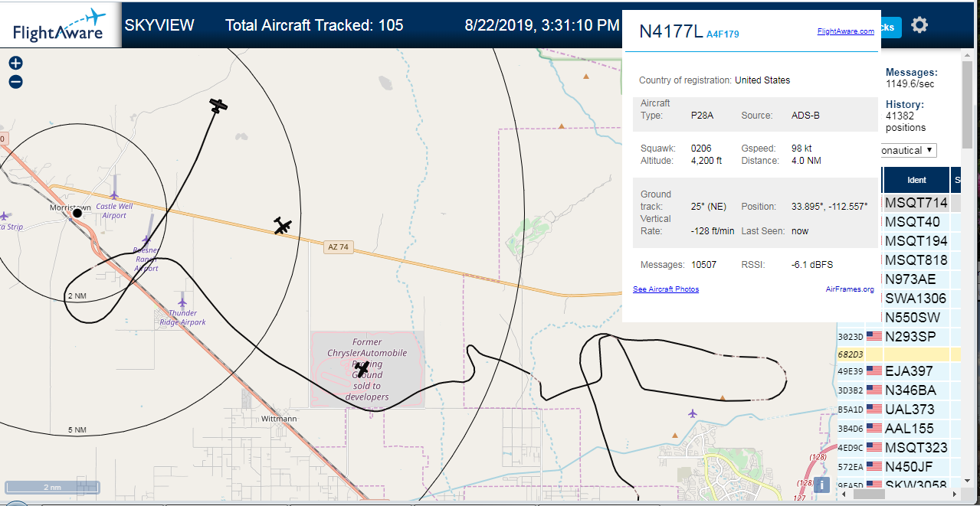This screenshot has width=980, height=506.
Task: Click the US flag beside N293SP
Action: [x=874, y=336]
